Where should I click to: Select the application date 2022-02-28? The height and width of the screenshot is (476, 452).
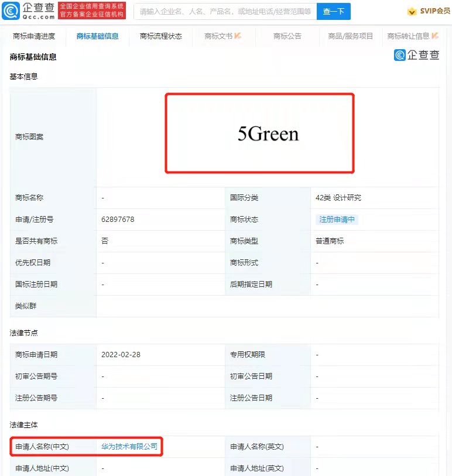121,355
